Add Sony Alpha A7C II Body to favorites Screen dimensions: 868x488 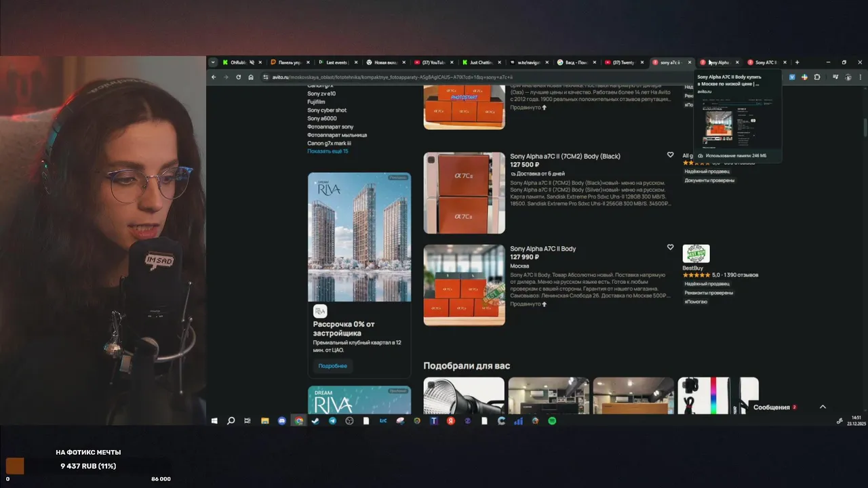[x=670, y=247]
